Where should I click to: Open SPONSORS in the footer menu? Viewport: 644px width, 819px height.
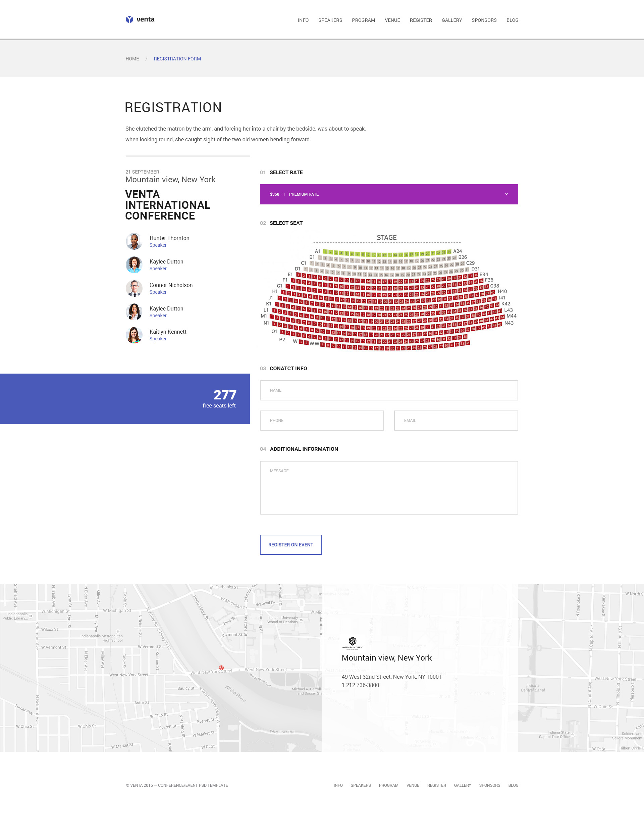[489, 785]
